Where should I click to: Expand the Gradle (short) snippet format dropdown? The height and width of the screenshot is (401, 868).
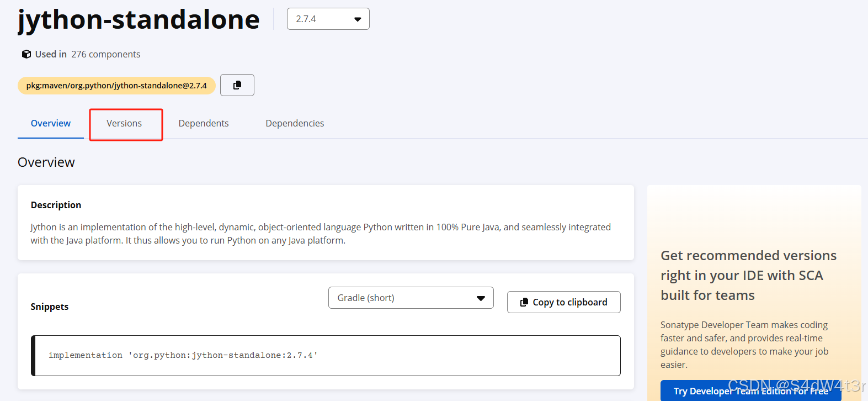coord(411,298)
